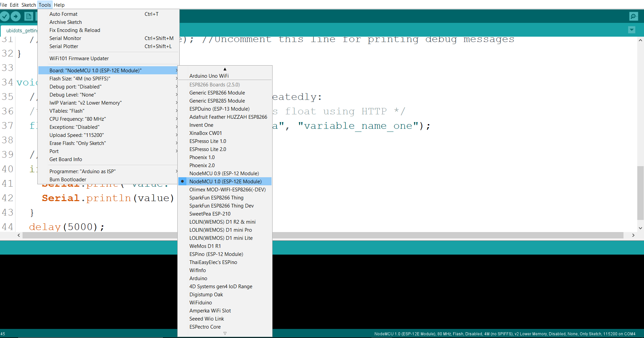Click editor scroll-up arrow
This screenshot has height=338, width=644.
coord(640,40)
